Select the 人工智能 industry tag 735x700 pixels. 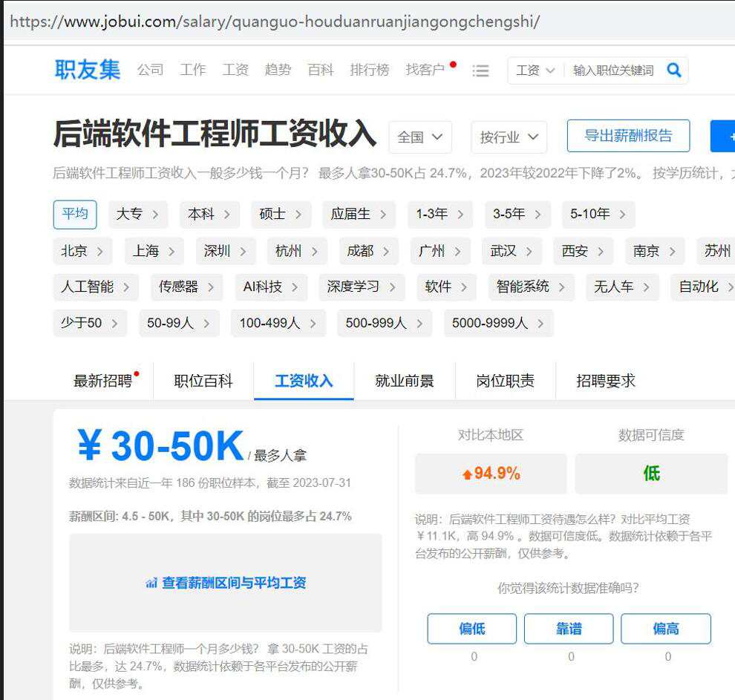click(96, 287)
